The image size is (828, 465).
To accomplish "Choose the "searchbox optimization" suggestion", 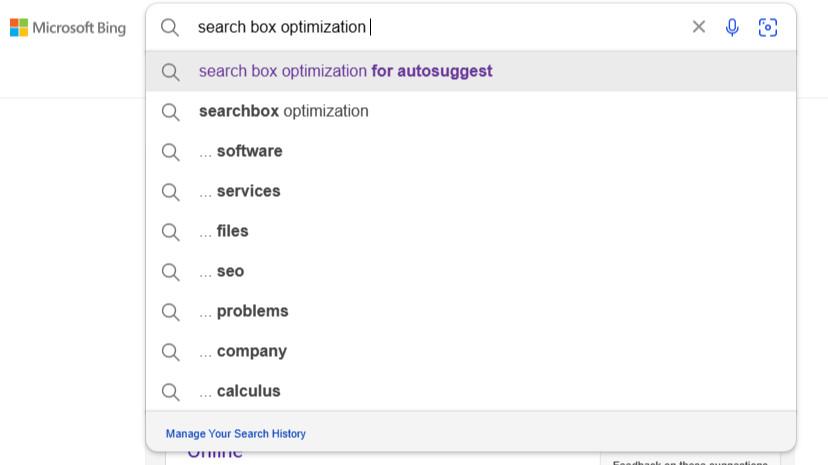I will (x=284, y=111).
